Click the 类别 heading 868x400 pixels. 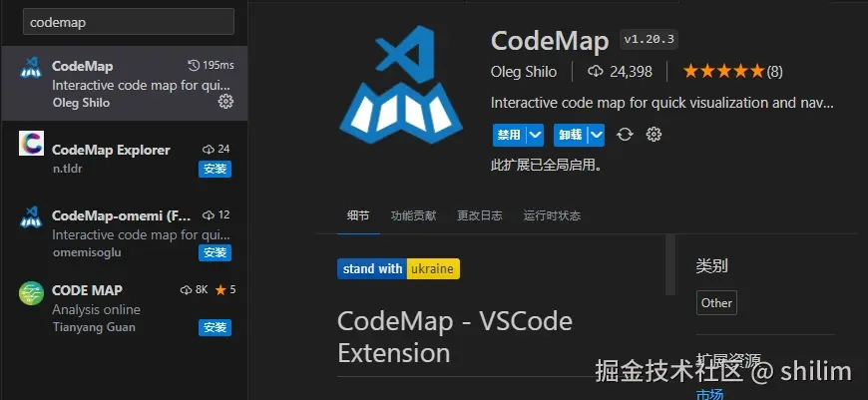(x=712, y=266)
